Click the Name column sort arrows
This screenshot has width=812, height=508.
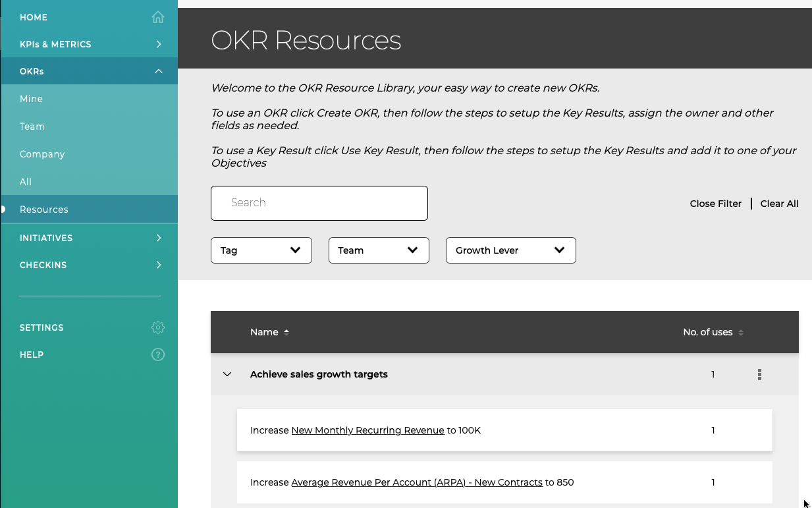286,333
